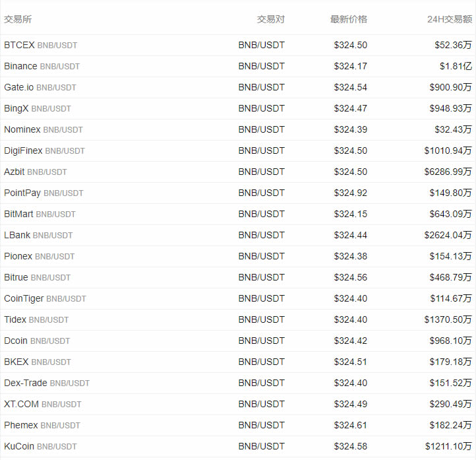Open the DigiFinex exchange link
476x460 pixels.
[x=23, y=150]
